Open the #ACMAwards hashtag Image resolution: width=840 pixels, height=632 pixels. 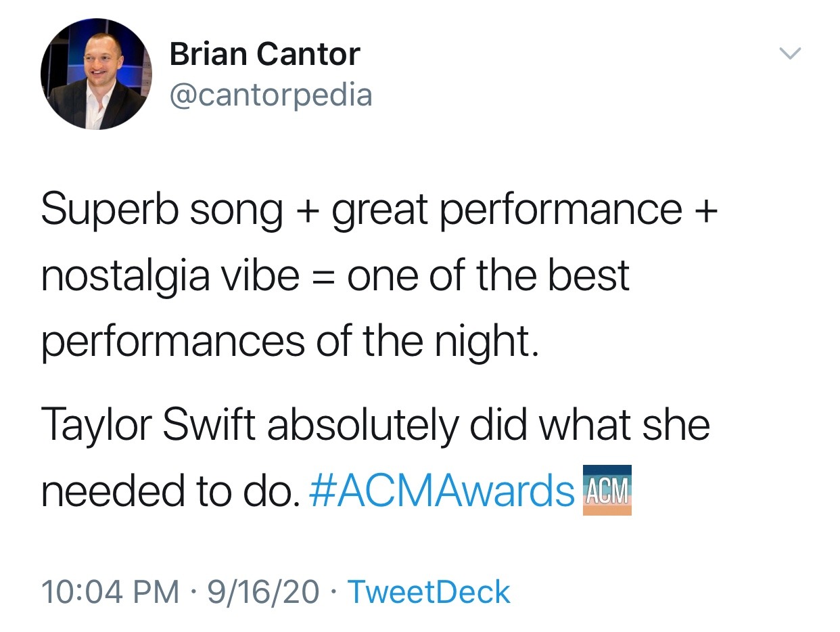point(442,491)
